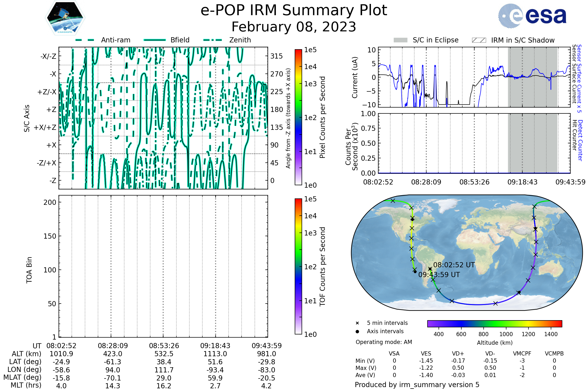This screenshot has width=588, height=392.
Task: Click the Operating mode: AM text
Action: click(384, 342)
